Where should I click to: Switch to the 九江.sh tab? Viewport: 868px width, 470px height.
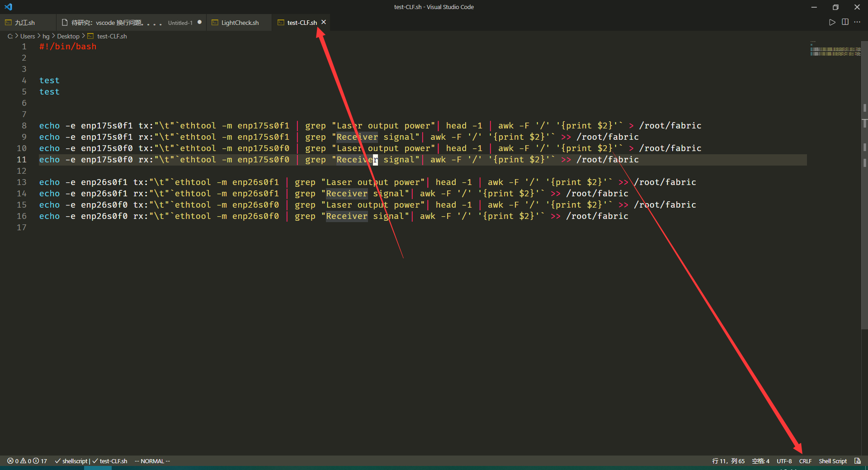click(28, 23)
